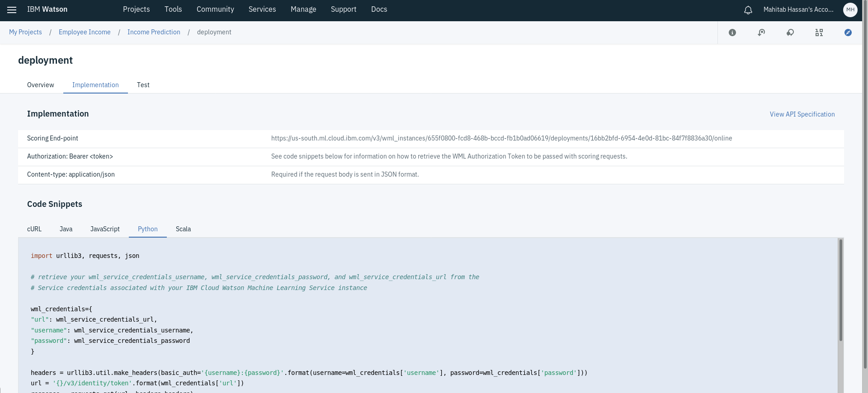
Task: Open the data panel icon
Action: (x=819, y=33)
